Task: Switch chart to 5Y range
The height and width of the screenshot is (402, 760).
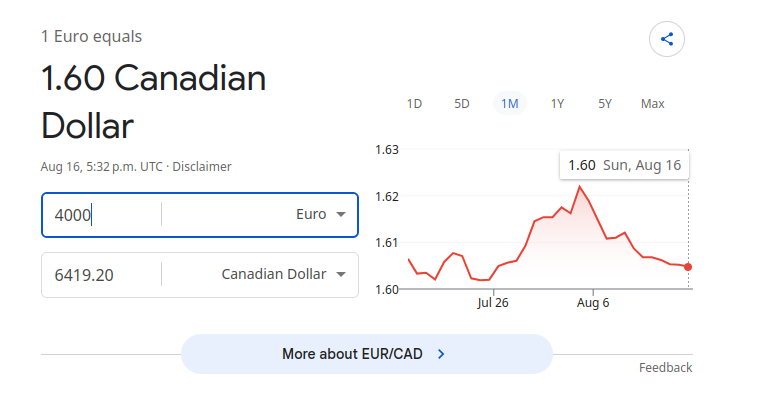Action: point(605,104)
